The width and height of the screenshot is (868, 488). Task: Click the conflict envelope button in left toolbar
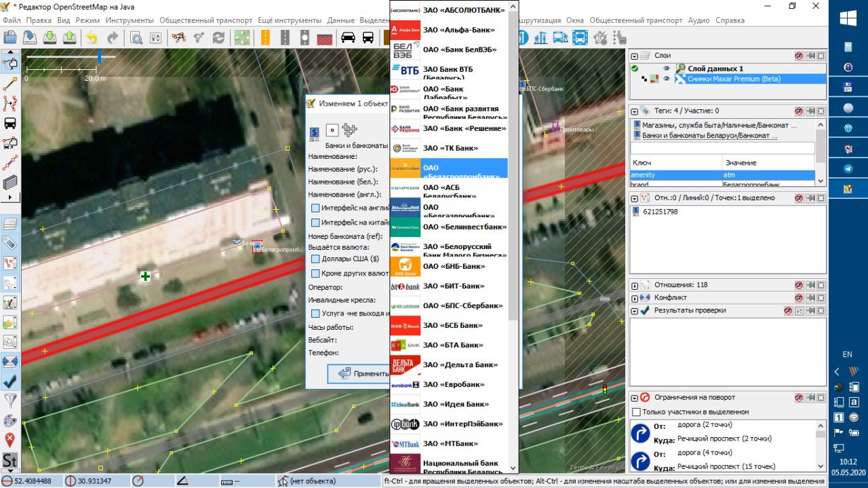click(x=10, y=361)
